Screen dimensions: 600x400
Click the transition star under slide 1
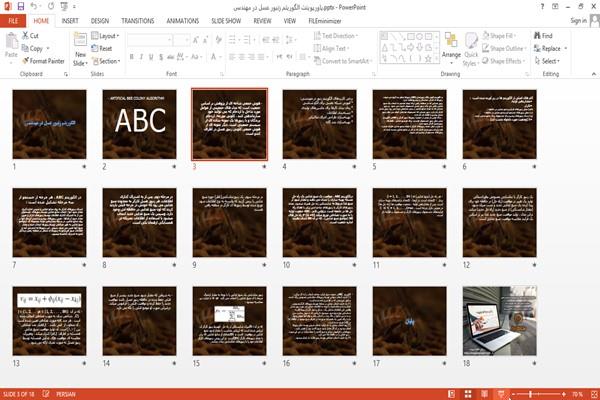pyautogui.click(x=84, y=167)
